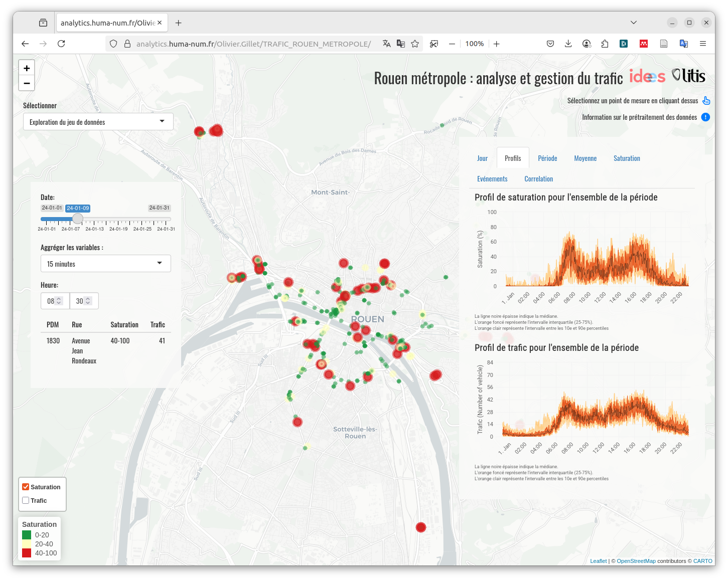Zoom in on the map with plus button
This screenshot has width=728, height=580.
27,68
